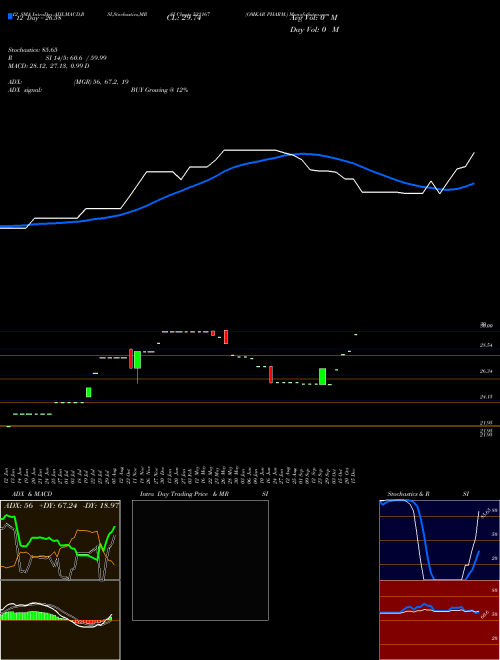Click the 'BUY Growing @ 12%' signal text

[159, 90]
